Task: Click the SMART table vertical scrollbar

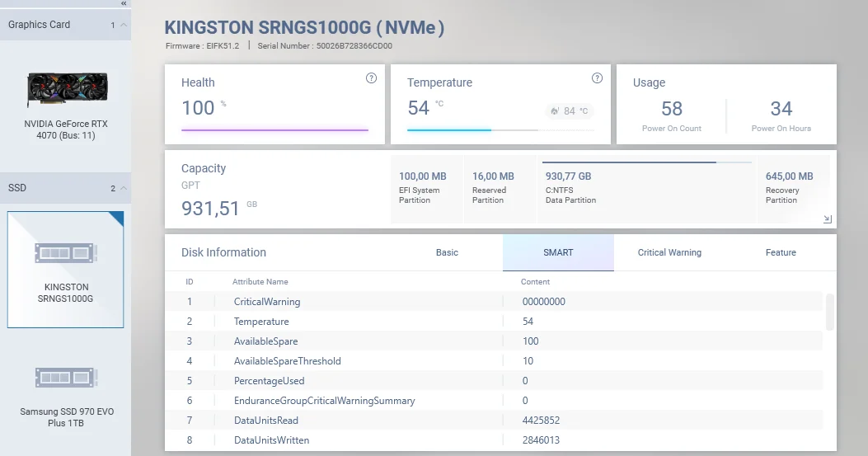Action: [829, 313]
